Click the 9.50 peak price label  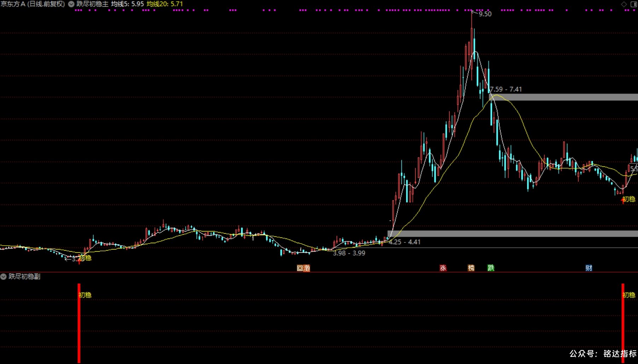coord(485,14)
